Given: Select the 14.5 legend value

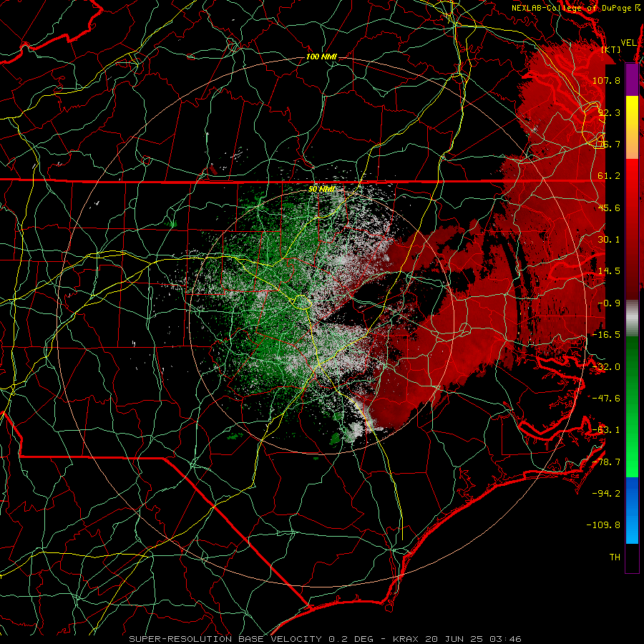Looking at the screenshot, I should pos(609,271).
